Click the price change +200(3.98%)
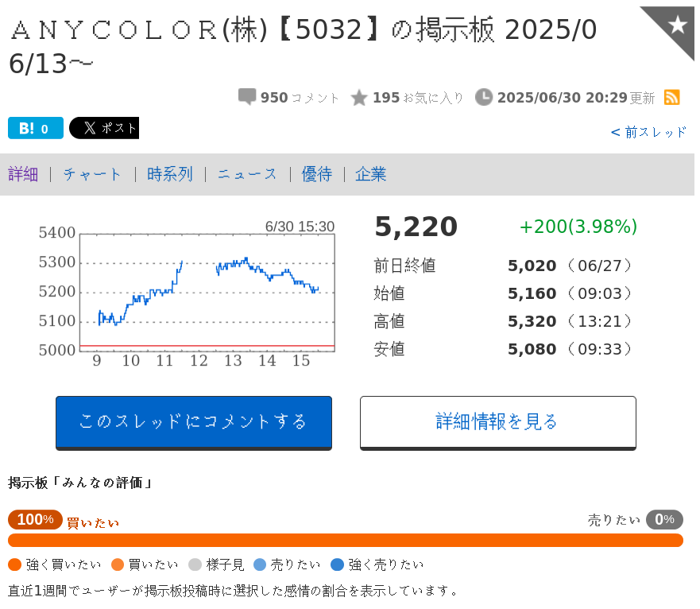Screen dimensions: 700x609 (578, 227)
